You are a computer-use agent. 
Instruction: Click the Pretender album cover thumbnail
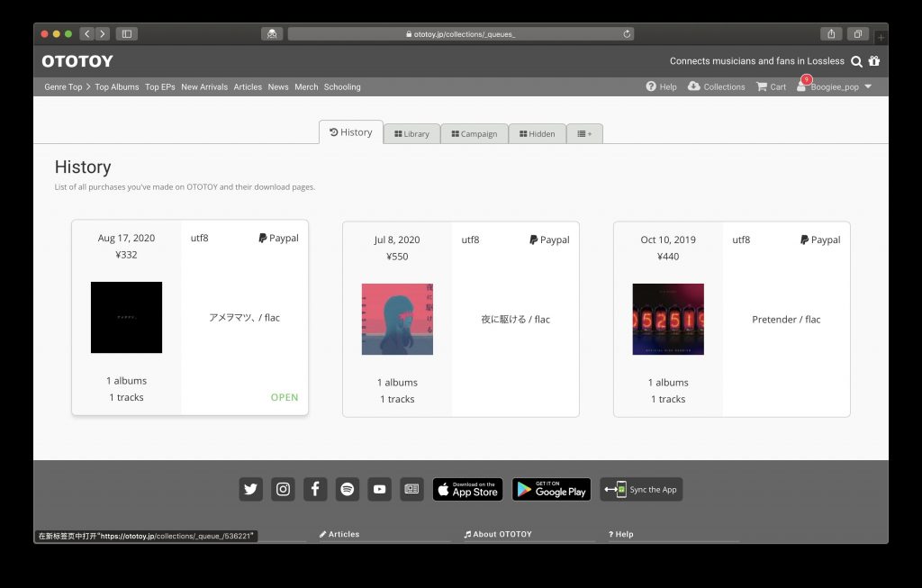668,320
